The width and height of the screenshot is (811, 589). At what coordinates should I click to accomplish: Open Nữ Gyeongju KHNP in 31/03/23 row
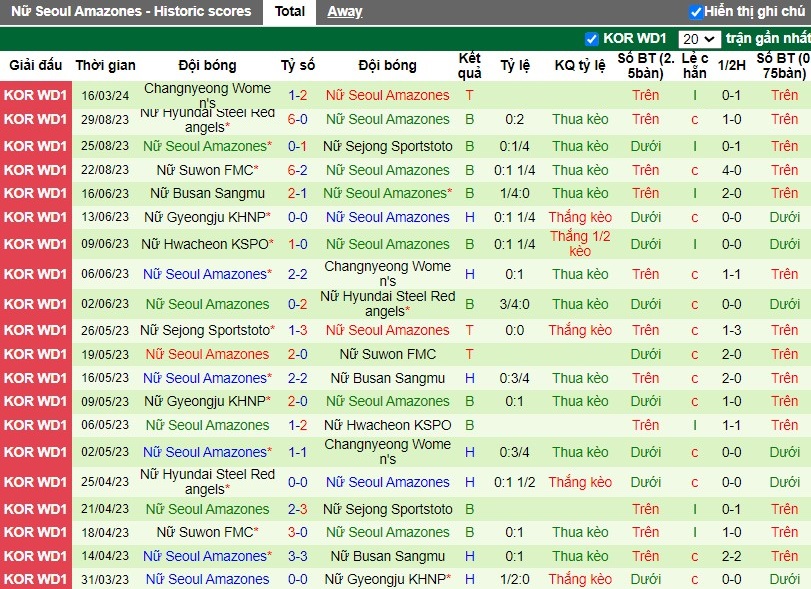coord(387,579)
